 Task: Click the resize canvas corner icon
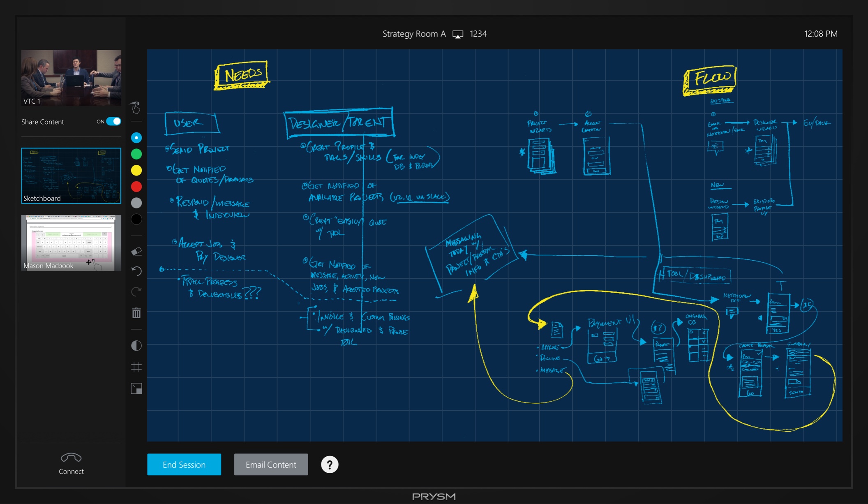tap(136, 388)
